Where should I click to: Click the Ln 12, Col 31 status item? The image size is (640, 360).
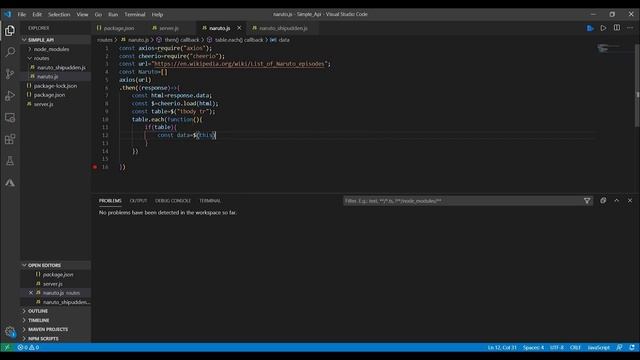click(x=502, y=347)
